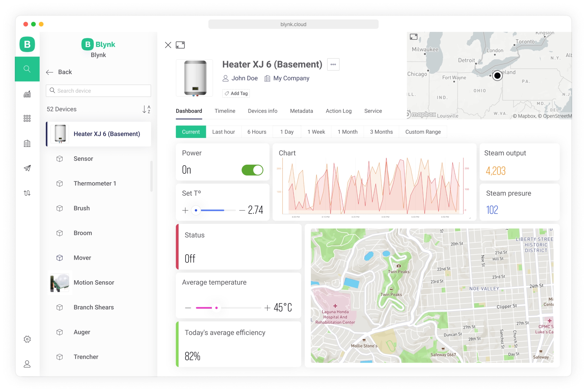The width and height of the screenshot is (587, 392).
Task: Sort devices alphabetically with A-Z icon
Action: [x=146, y=109]
